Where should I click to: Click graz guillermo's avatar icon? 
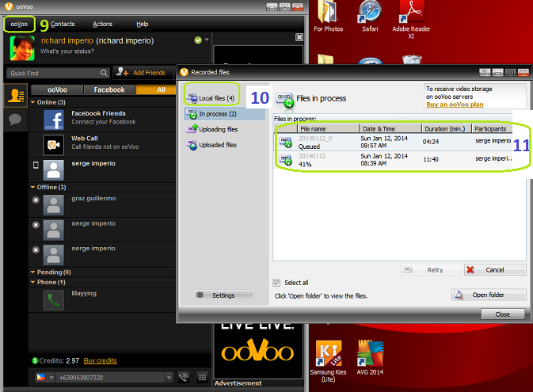click(54, 205)
